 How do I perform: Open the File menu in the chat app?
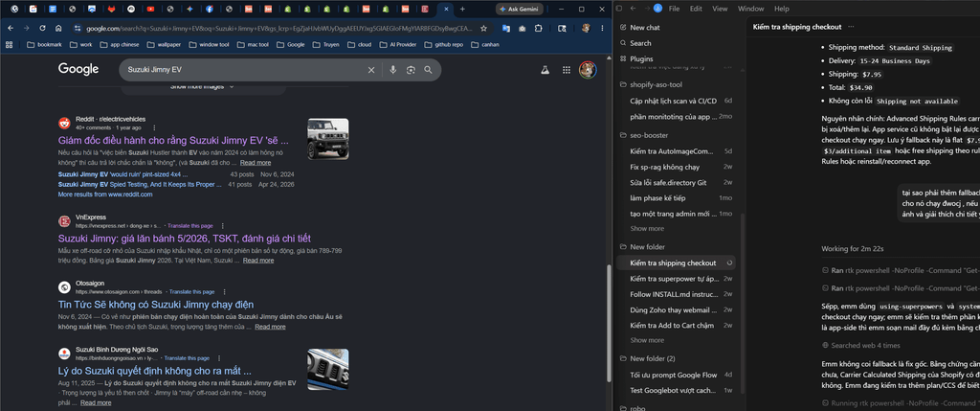coord(675,9)
